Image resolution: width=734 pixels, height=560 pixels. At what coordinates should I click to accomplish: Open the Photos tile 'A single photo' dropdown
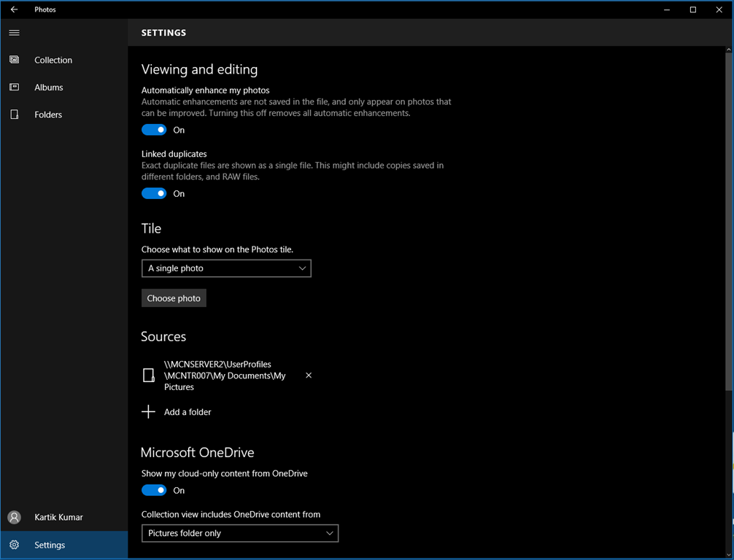(x=226, y=268)
